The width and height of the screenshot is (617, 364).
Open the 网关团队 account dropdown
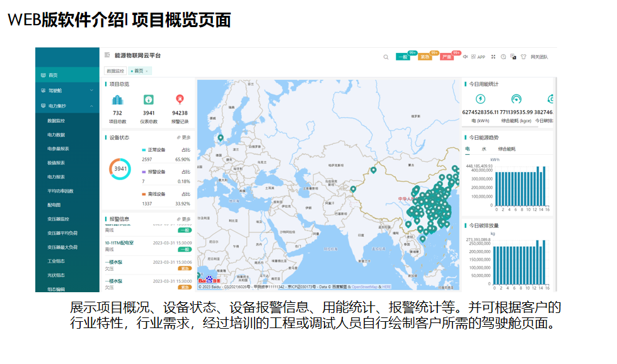point(539,56)
